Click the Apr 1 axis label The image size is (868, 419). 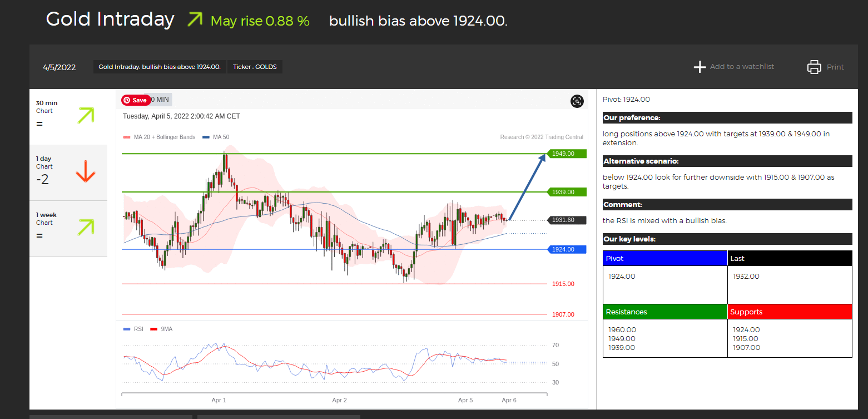(219, 400)
